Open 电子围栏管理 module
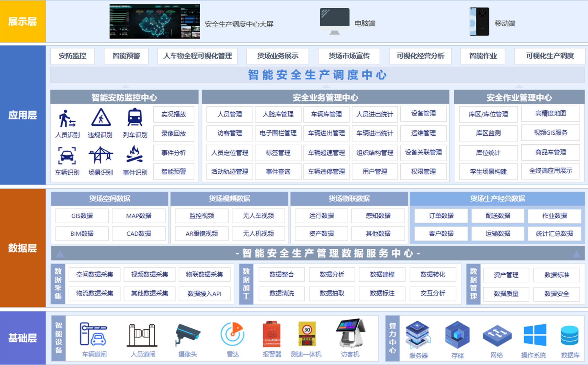Image resolution: width=588 pixels, height=365 pixels. 278,133
